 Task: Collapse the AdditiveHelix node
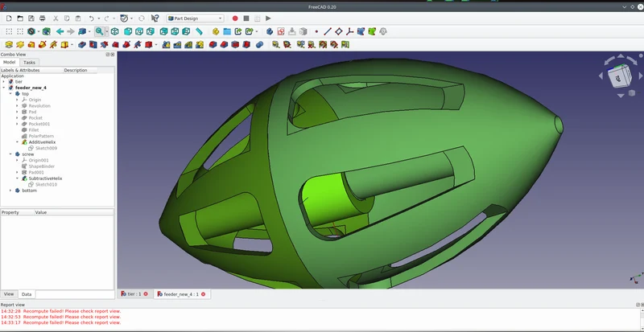17,142
